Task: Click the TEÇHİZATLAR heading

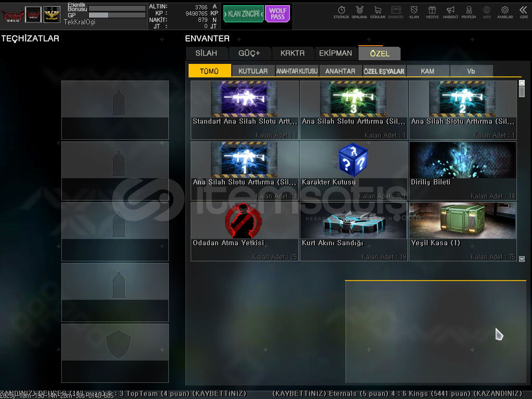Action: pyautogui.click(x=30, y=38)
